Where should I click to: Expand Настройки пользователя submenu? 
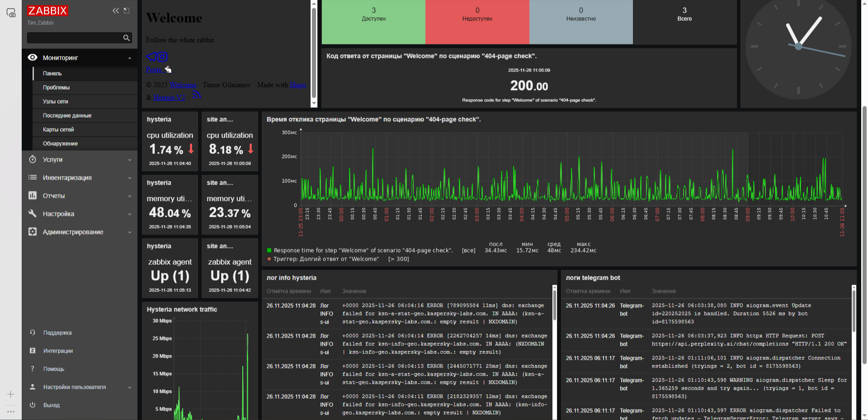(129, 387)
